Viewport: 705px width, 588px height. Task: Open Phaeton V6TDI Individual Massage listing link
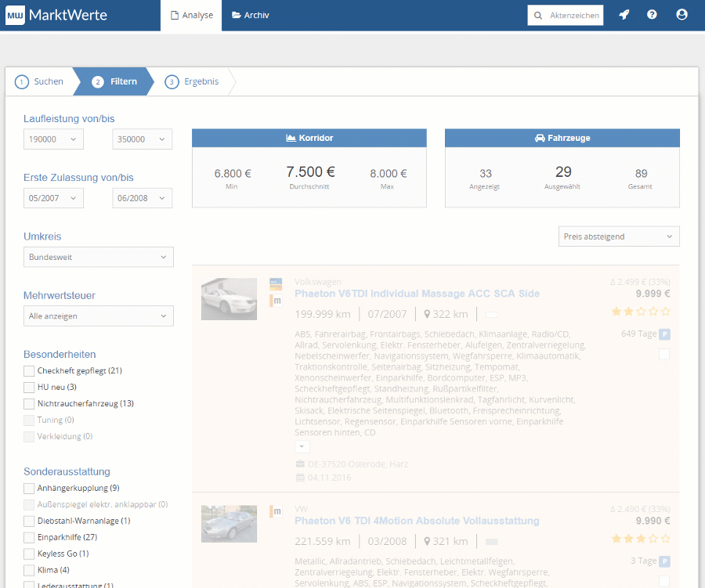(417, 294)
